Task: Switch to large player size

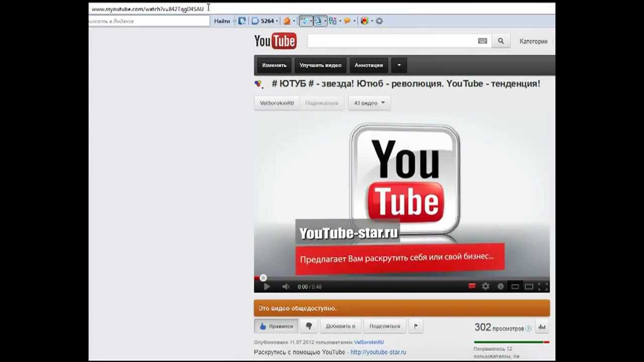Action: tap(529, 287)
